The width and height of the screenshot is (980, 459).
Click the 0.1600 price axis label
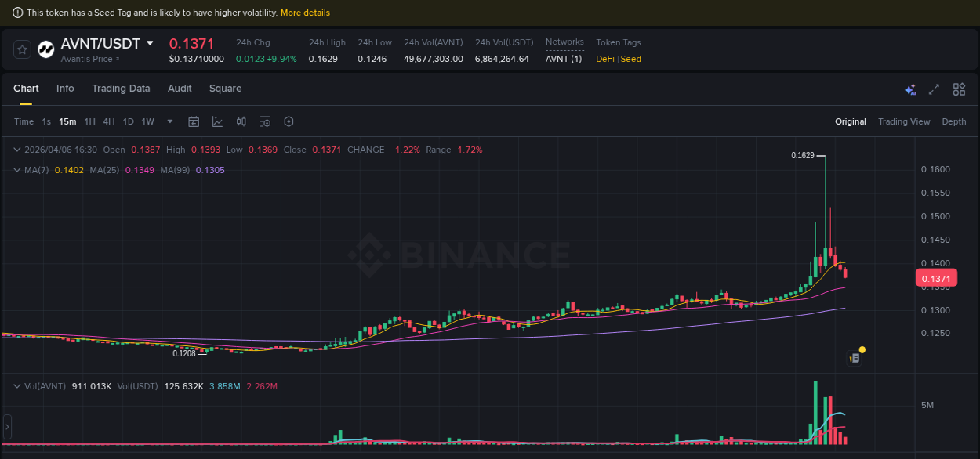[x=935, y=169]
